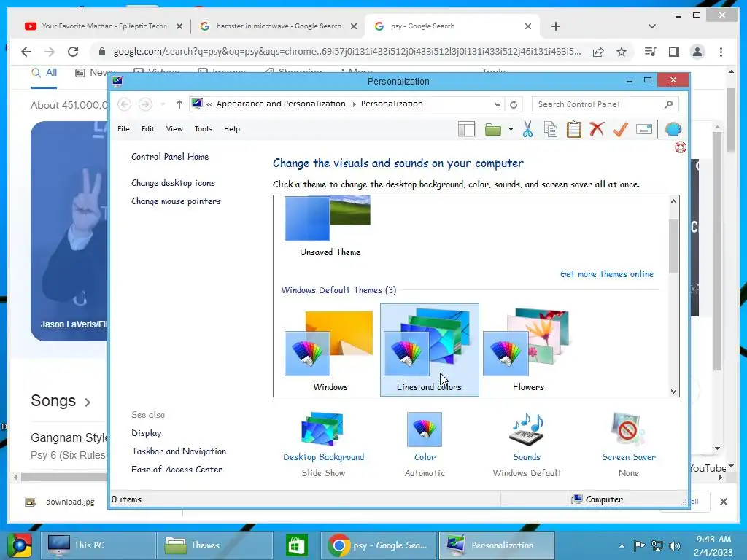
Task: Click Chrome profile avatar icon
Action: pyautogui.click(x=697, y=52)
